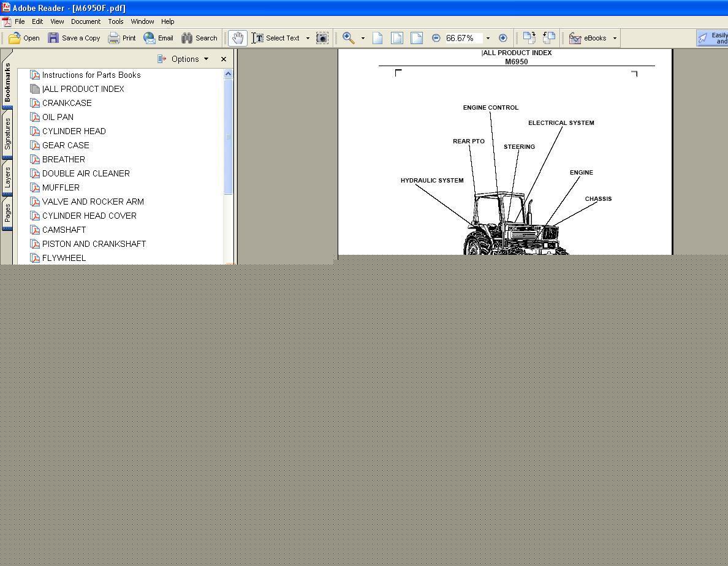Open the eBooks toolbar button
This screenshot has width=728, height=566.
(x=588, y=38)
